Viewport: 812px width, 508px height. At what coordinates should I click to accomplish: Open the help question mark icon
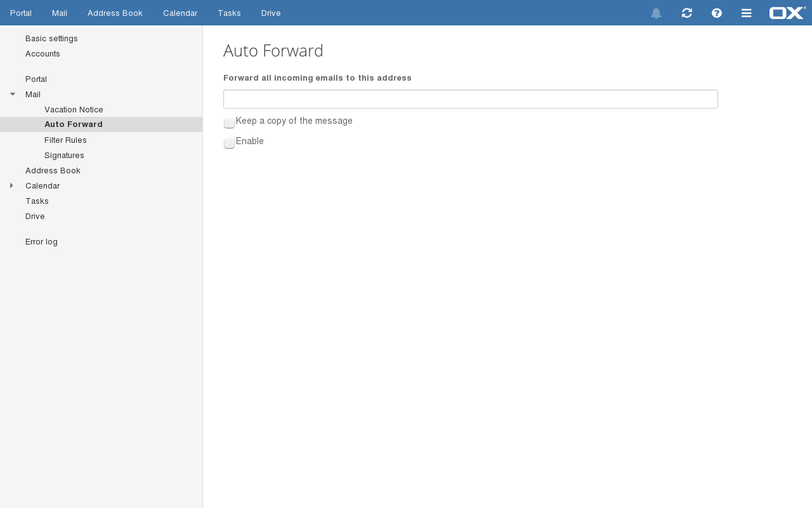(x=717, y=13)
